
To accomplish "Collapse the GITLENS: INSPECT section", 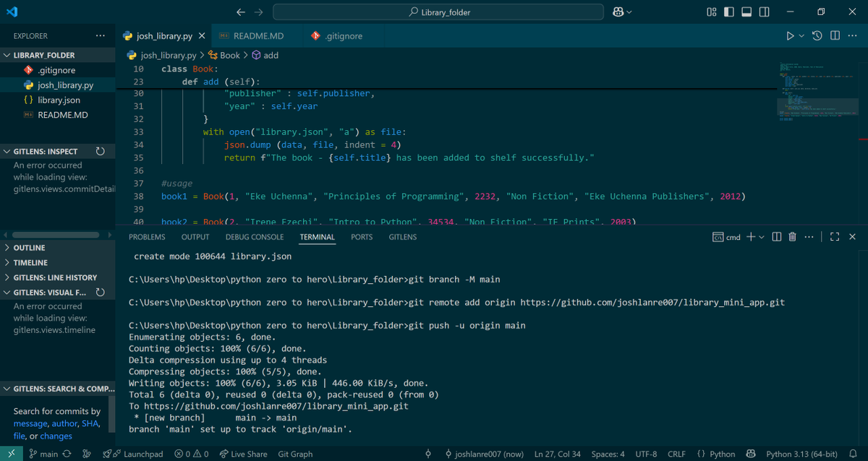I will pos(45,152).
